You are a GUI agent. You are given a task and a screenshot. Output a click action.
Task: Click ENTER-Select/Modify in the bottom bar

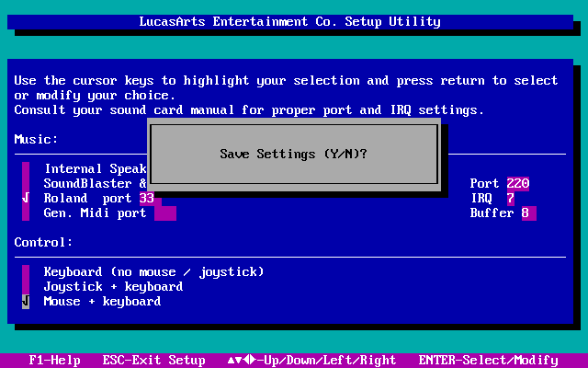click(x=488, y=361)
